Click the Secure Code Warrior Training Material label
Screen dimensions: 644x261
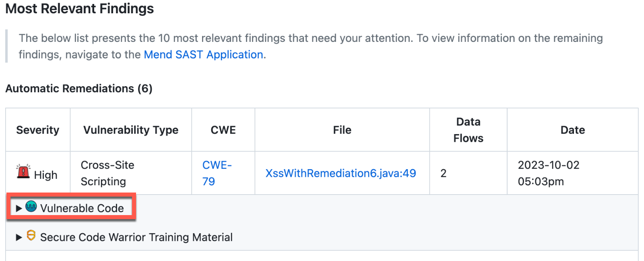[x=136, y=237]
